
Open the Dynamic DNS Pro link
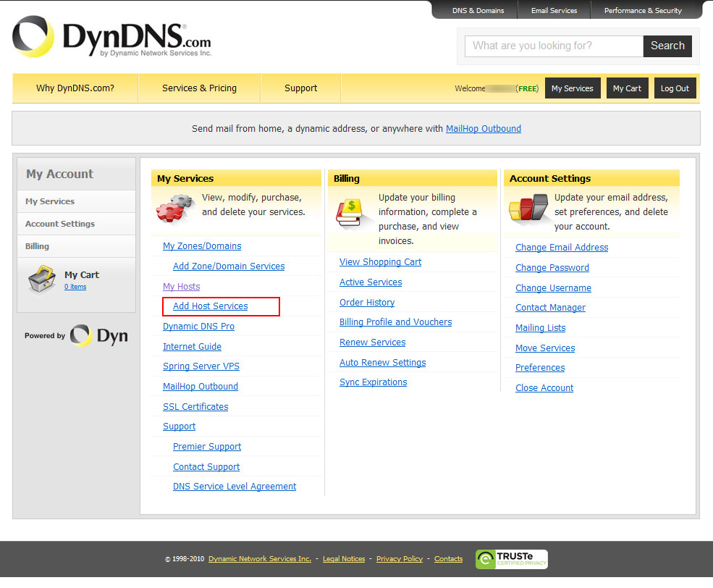click(199, 327)
